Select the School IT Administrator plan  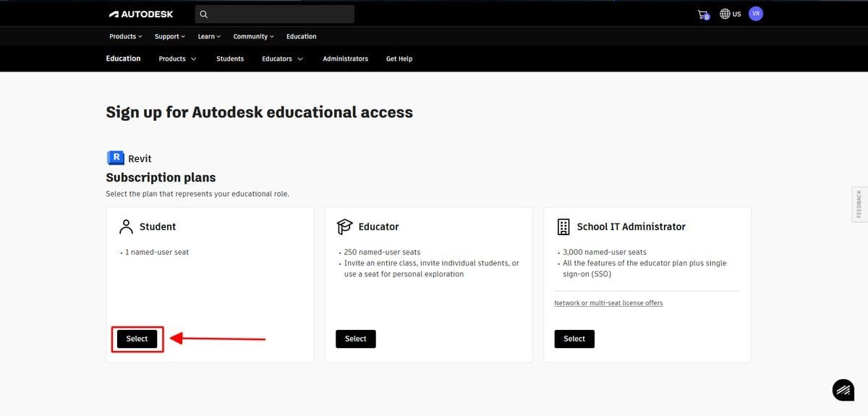574,339
